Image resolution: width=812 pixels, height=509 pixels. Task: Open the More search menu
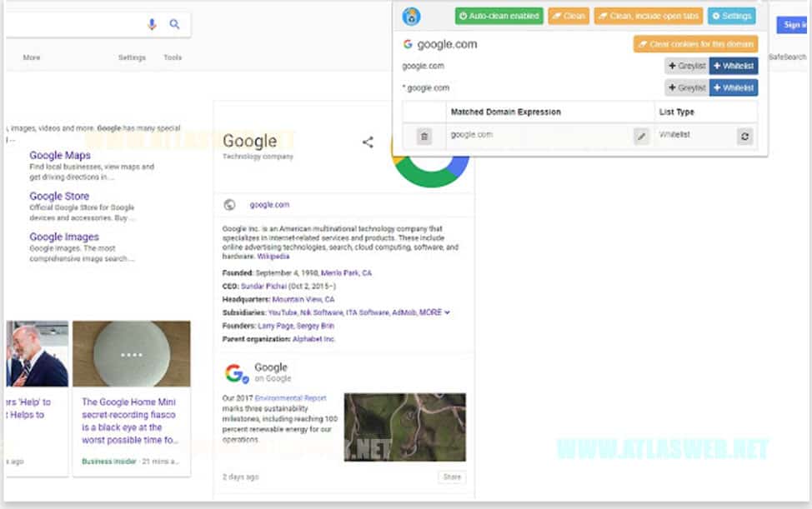[x=32, y=57]
